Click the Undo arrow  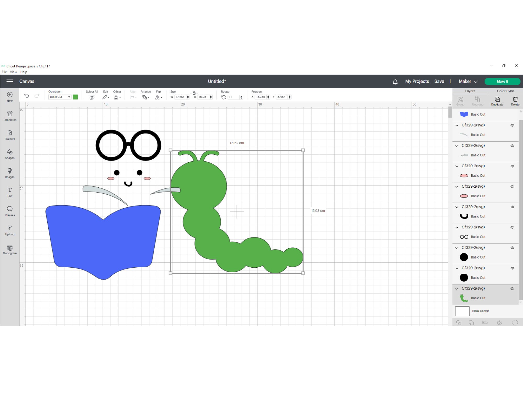coord(27,96)
